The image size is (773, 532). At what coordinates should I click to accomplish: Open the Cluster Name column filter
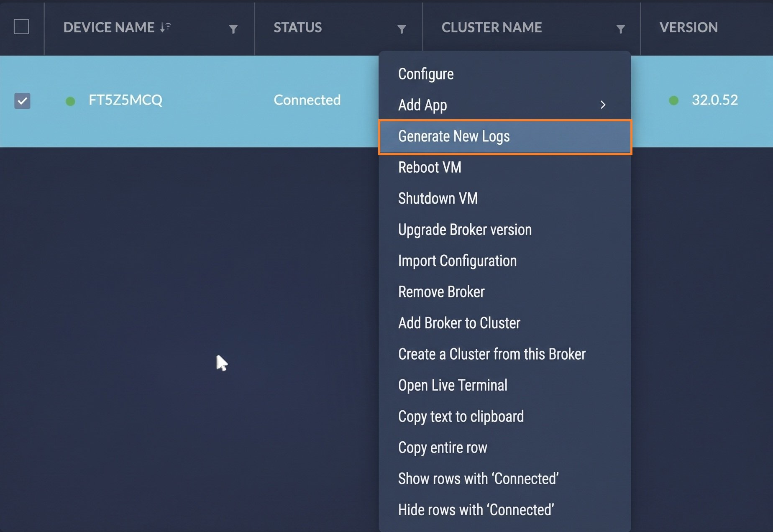coord(621,29)
